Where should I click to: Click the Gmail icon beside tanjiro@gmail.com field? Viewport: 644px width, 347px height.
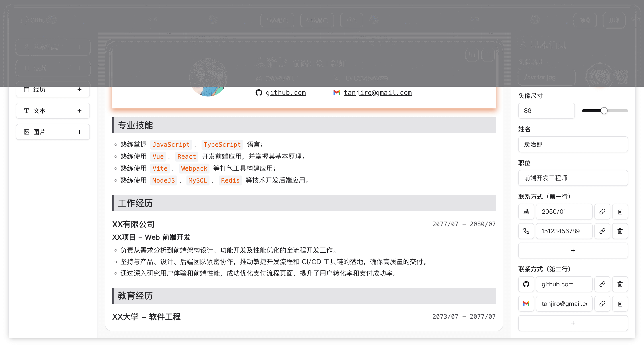coord(526,304)
